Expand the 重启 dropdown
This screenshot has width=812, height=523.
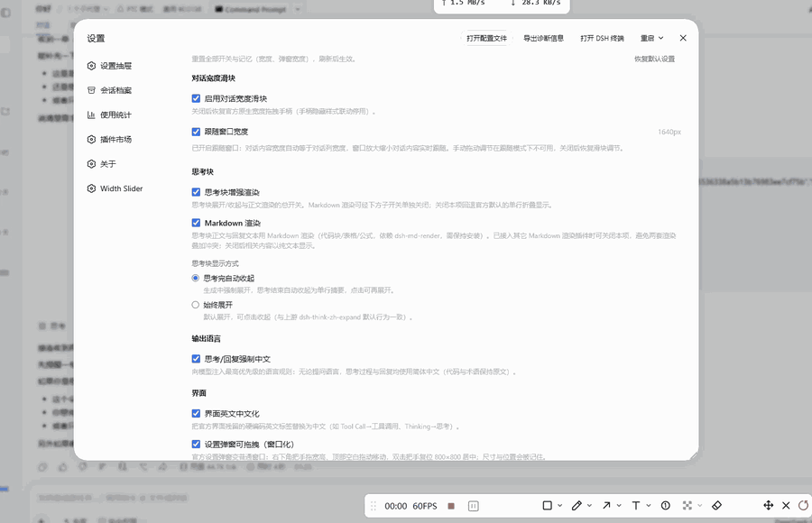(651, 38)
